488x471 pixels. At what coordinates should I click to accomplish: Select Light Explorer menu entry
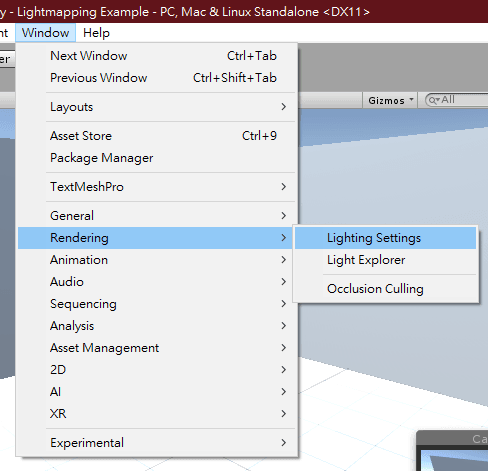pos(385,260)
